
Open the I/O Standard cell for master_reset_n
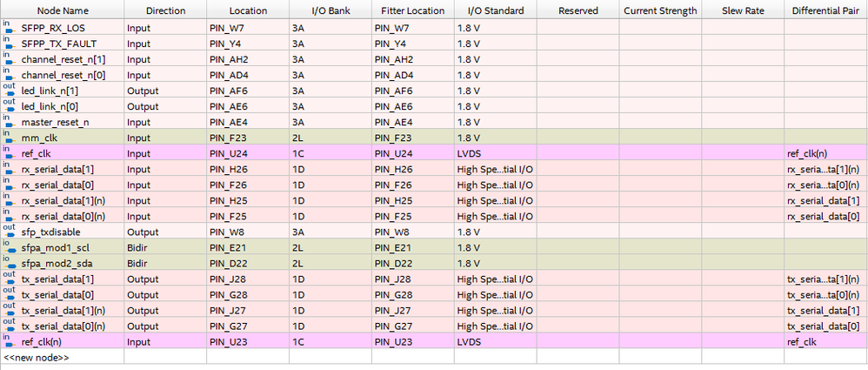(x=493, y=122)
